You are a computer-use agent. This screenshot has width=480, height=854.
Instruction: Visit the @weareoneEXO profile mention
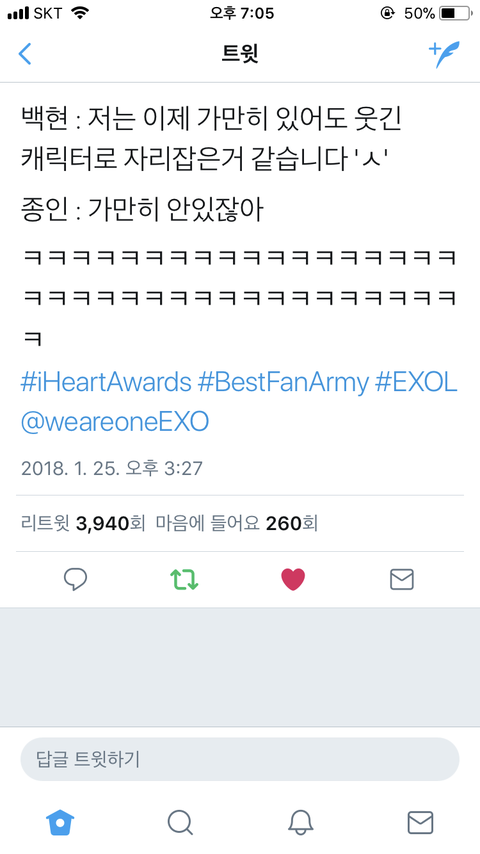click(115, 423)
